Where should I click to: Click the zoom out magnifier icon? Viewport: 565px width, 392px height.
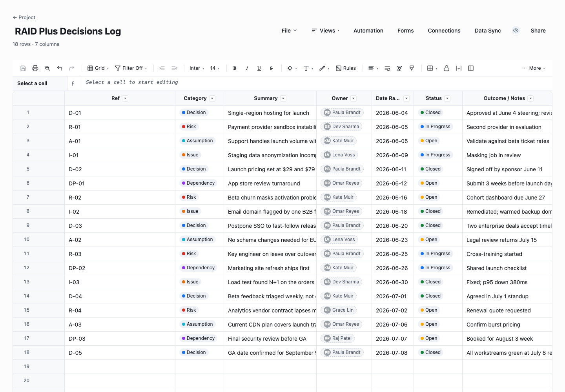(47, 68)
